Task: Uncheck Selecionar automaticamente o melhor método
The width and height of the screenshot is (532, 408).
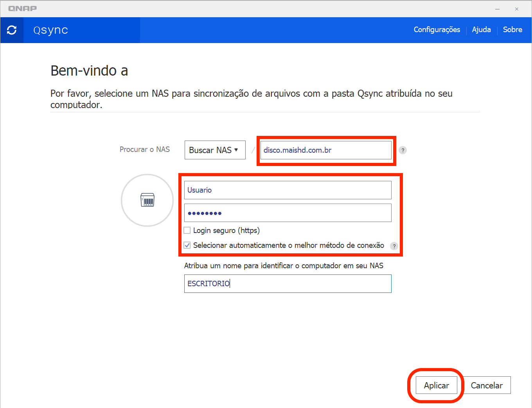Action: pyautogui.click(x=187, y=246)
